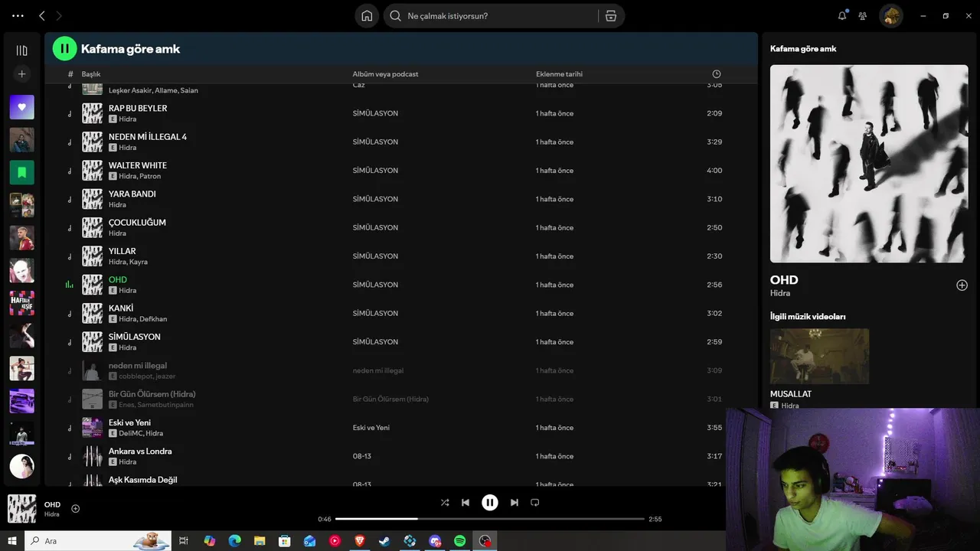Click the large OHD album art in right panel
980x551 pixels.
point(869,164)
